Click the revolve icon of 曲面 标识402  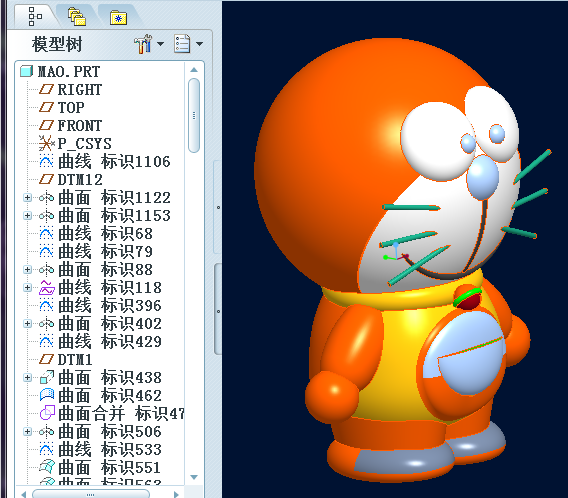[46, 323]
